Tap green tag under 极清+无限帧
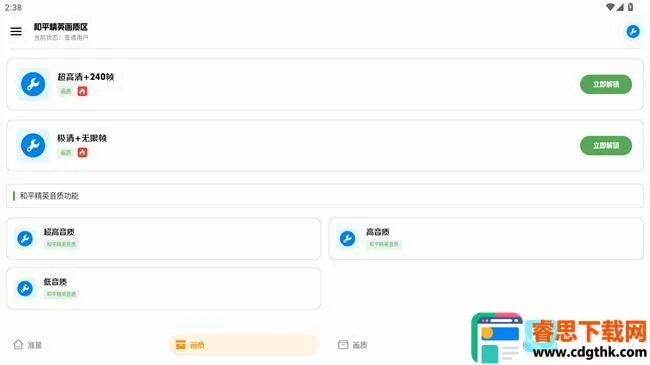Viewport: 650px width, 365px height. pyautogui.click(x=65, y=153)
